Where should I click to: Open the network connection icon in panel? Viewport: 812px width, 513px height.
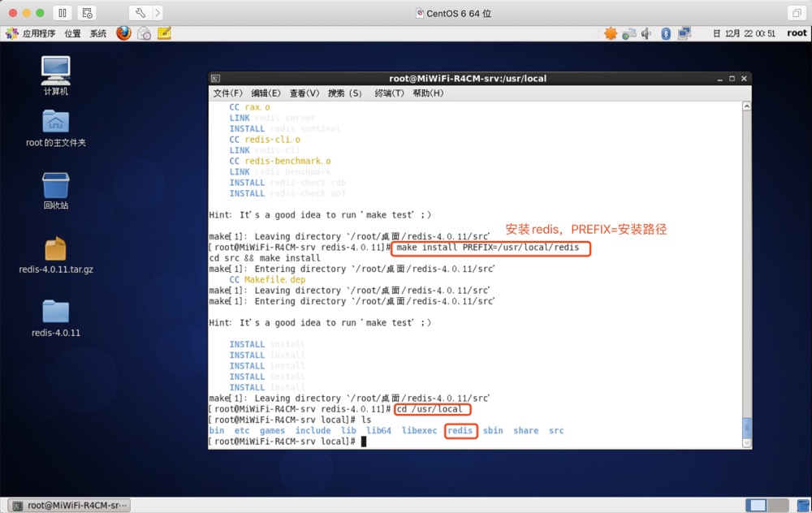684,33
